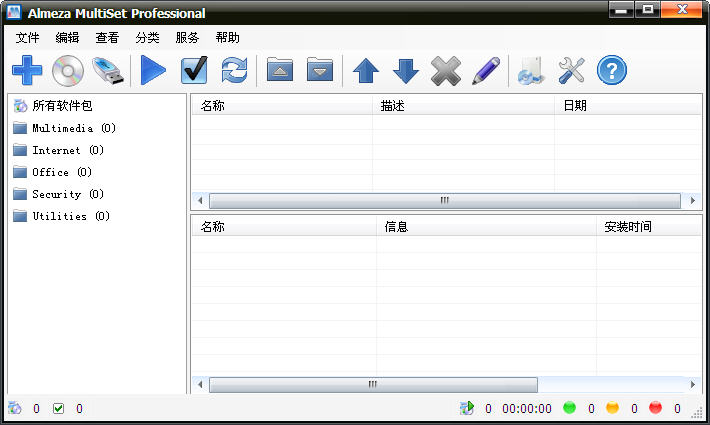Screen dimensions: 710x425
Task: Open the 文件 menu
Action: tap(27, 38)
